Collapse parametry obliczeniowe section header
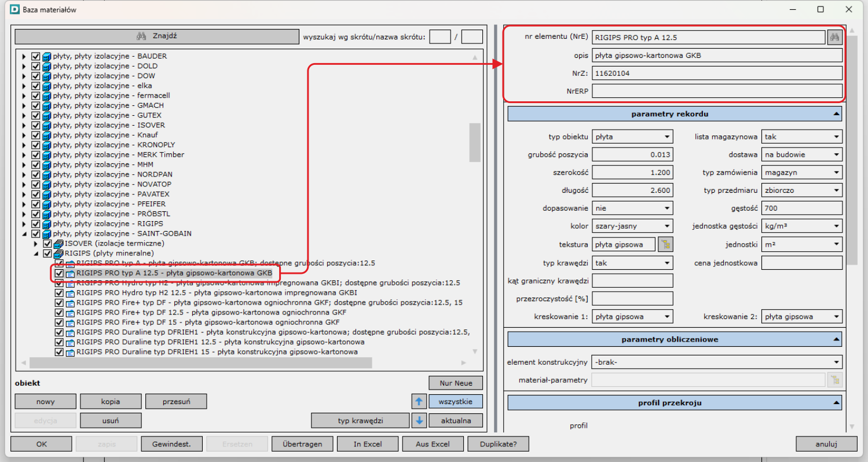The height and width of the screenshot is (462, 868). [675, 339]
